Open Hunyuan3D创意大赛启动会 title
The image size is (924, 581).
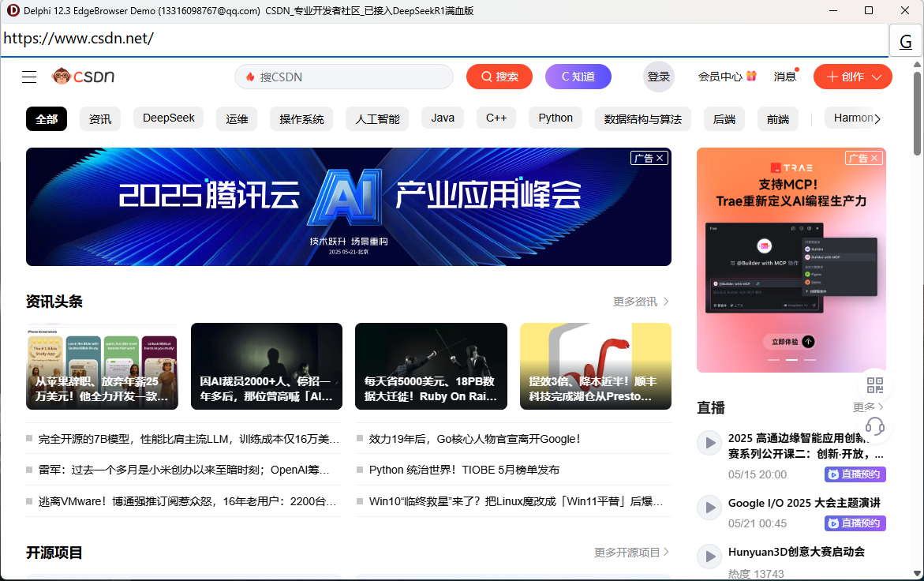(797, 552)
